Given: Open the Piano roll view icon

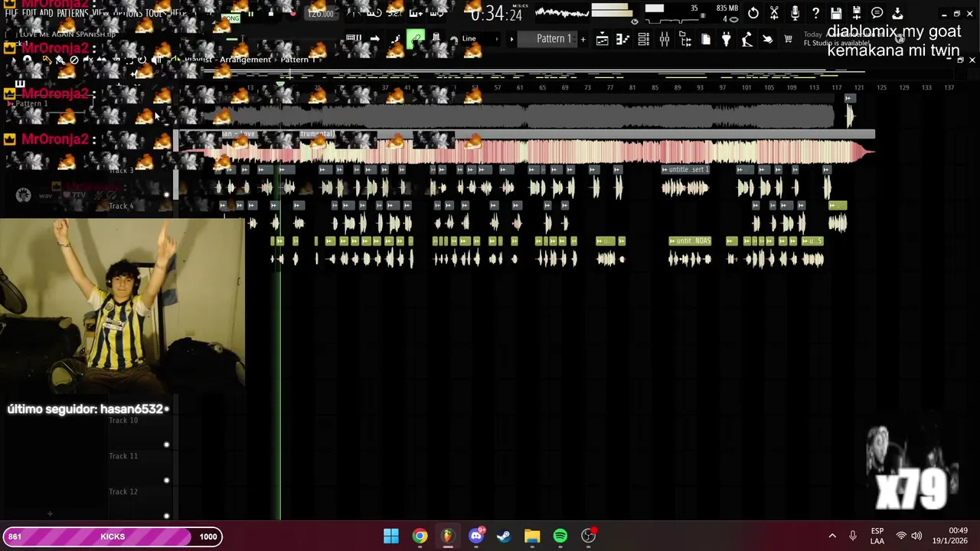Looking at the screenshot, I should pyautogui.click(x=623, y=39).
